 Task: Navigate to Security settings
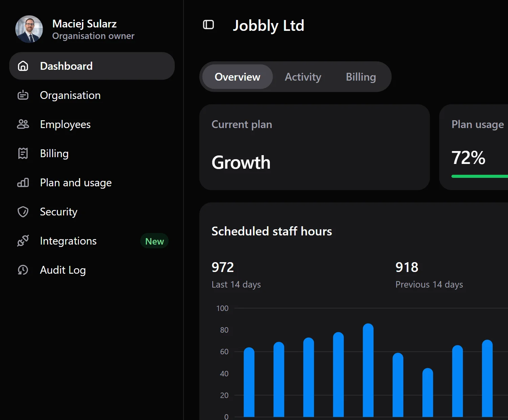pos(92,212)
